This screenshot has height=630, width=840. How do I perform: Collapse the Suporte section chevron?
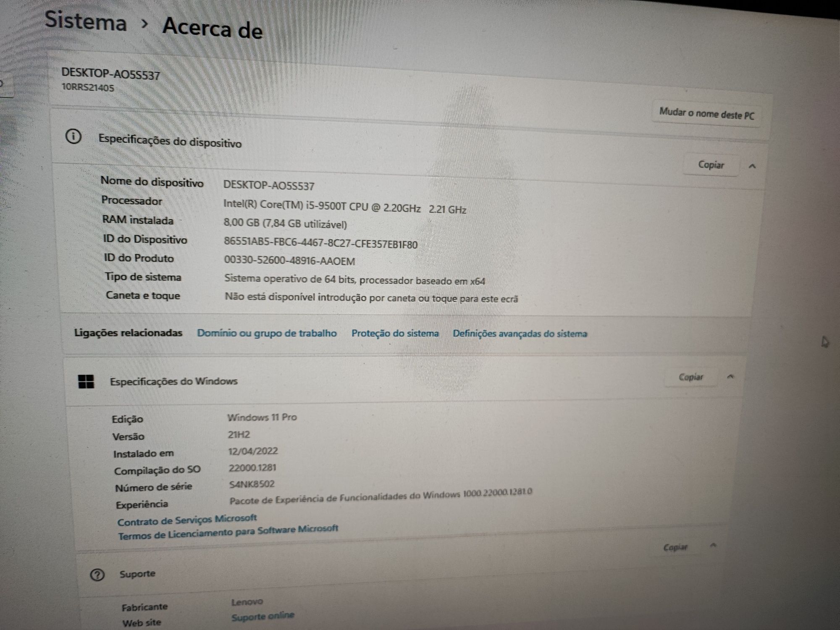713,545
